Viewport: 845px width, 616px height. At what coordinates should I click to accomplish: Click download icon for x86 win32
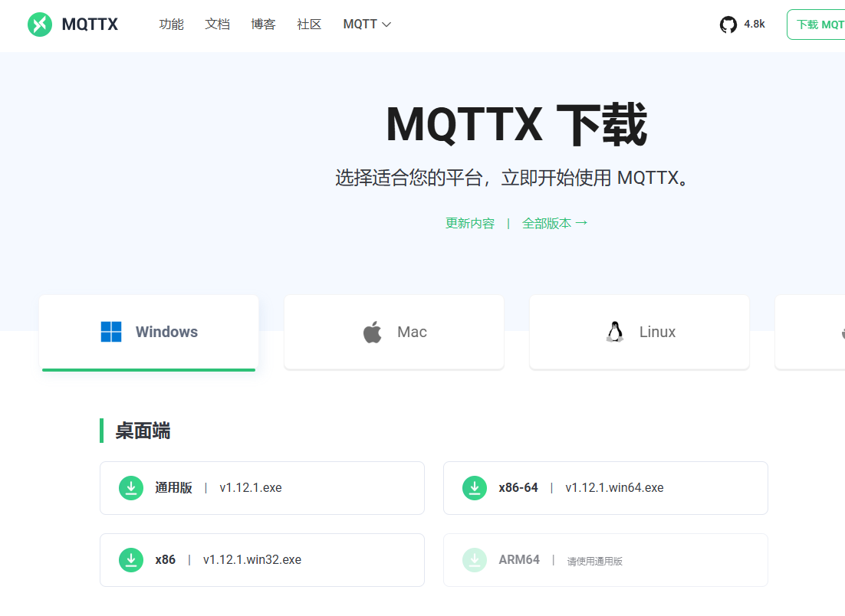tap(131, 560)
